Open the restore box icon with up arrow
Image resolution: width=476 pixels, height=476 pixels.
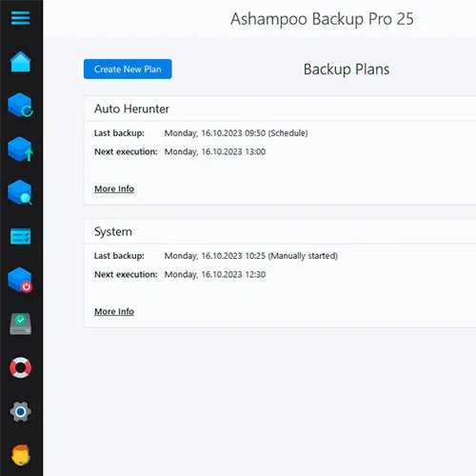(x=21, y=149)
